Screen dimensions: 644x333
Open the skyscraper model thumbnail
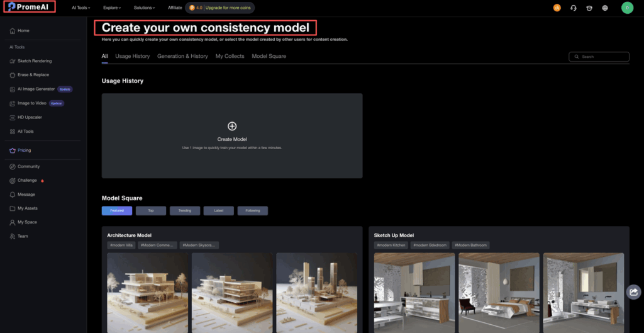317,293
